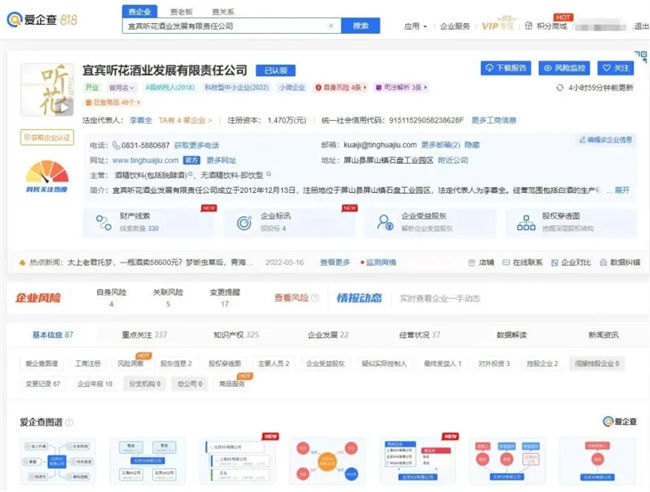Click 编辑企业信息 edit icon link
The width and height of the screenshot is (650, 492).
point(606,140)
